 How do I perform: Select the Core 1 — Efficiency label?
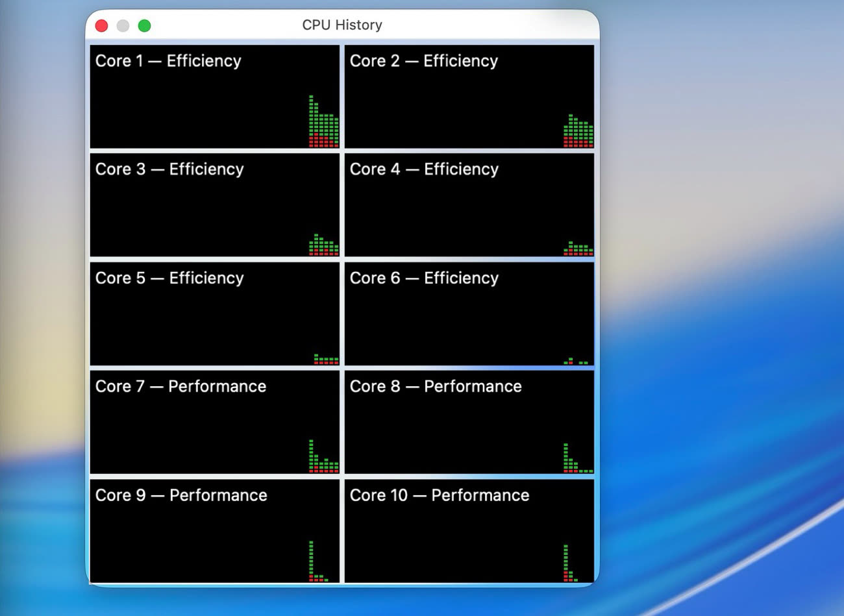click(168, 61)
